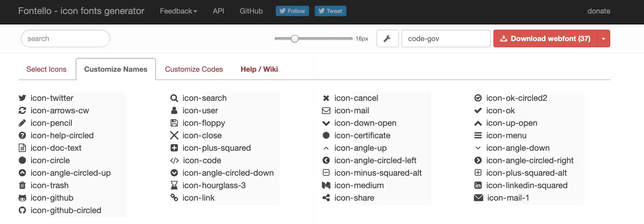Image resolution: width=644 pixels, height=224 pixels.
Task: Expand the Download webfont caret dropdown
Action: point(603,38)
